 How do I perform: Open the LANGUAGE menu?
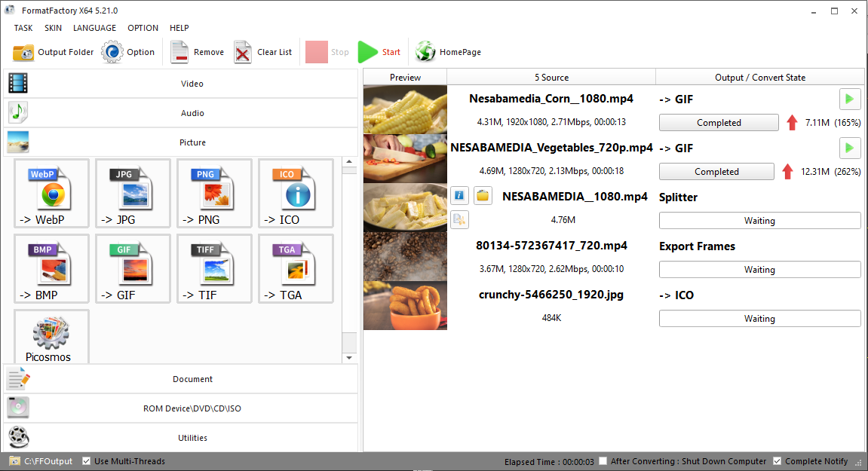point(94,28)
